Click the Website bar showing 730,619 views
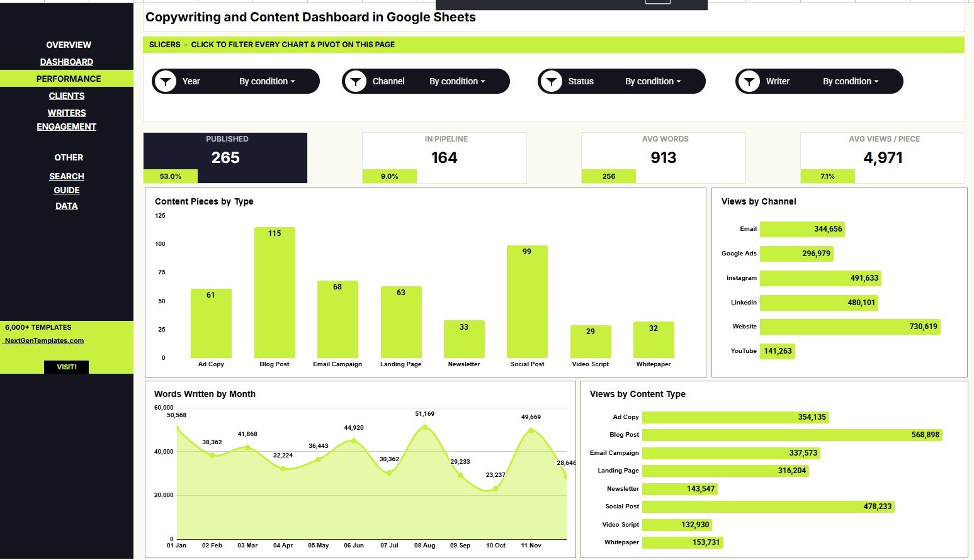The width and height of the screenshot is (974, 560). click(850, 327)
